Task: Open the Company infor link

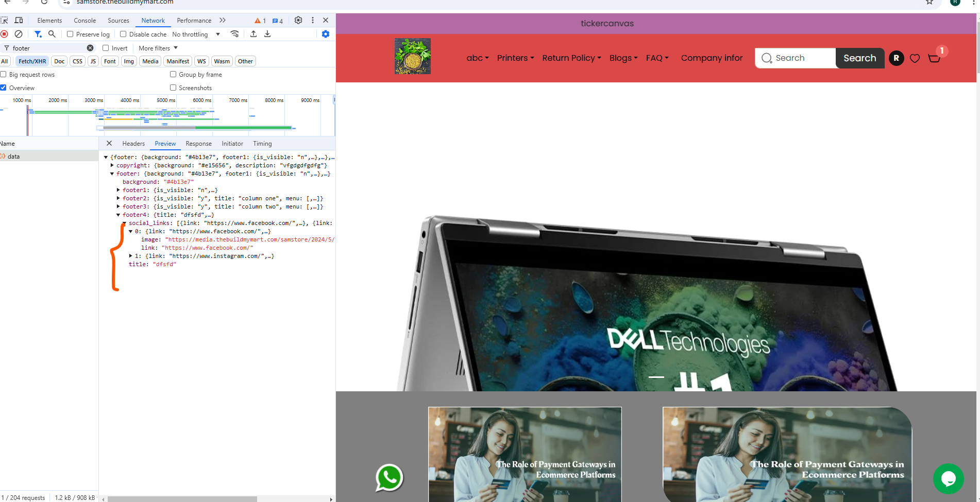Action: pyautogui.click(x=712, y=58)
